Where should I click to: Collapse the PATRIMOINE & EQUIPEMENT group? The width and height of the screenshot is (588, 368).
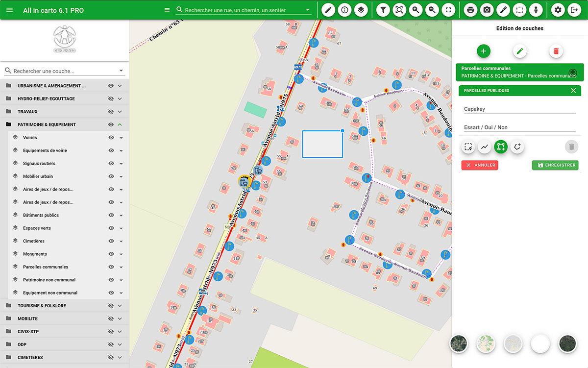tap(120, 124)
